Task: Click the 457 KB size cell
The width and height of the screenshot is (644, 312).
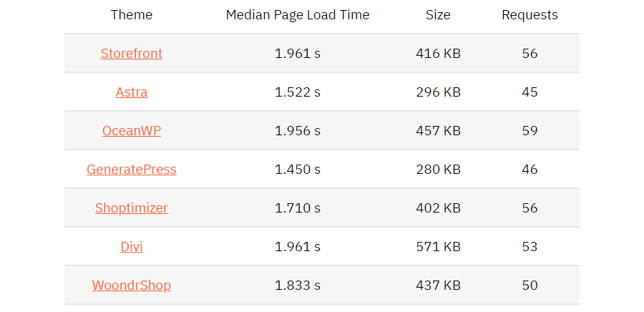Action: pyautogui.click(x=438, y=131)
